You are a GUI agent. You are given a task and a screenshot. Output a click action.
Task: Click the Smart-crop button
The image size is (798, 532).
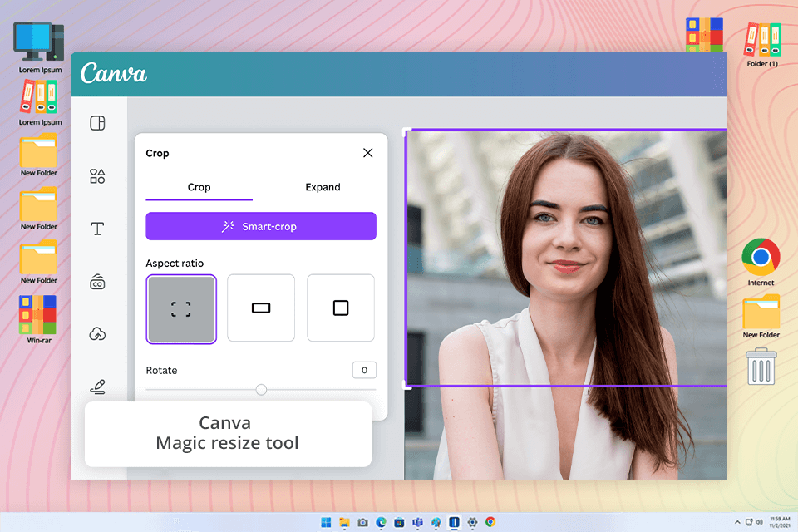click(x=261, y=226)
